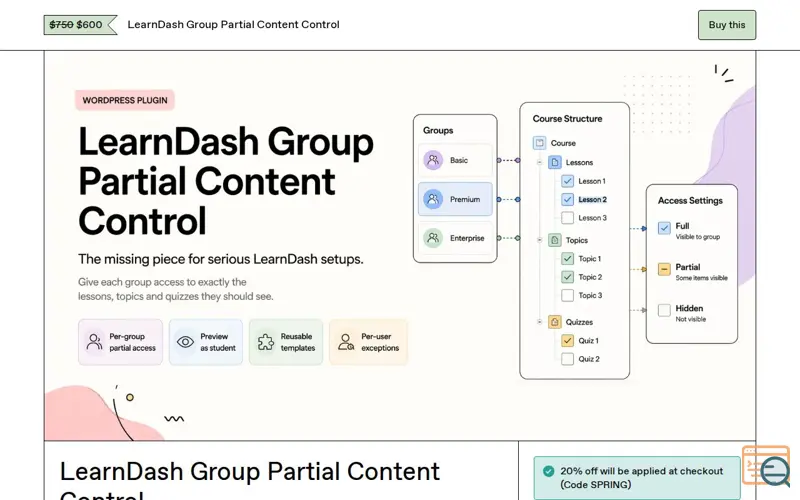Viewport: 800px width, 500px height.
Task: Check the Lesson 3 checkbox
Action: tap(567, 218)
